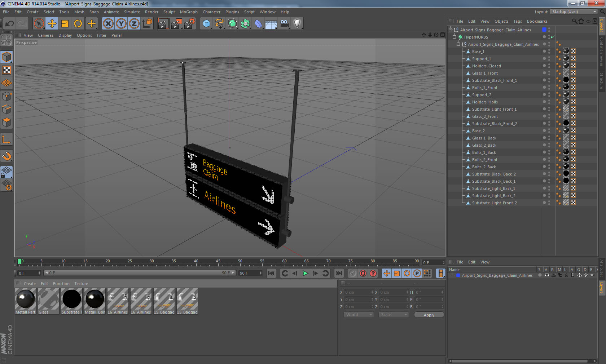Render the active view
Image resolution: width=606 pixels, height=364 pixels.
pos(163,24)
